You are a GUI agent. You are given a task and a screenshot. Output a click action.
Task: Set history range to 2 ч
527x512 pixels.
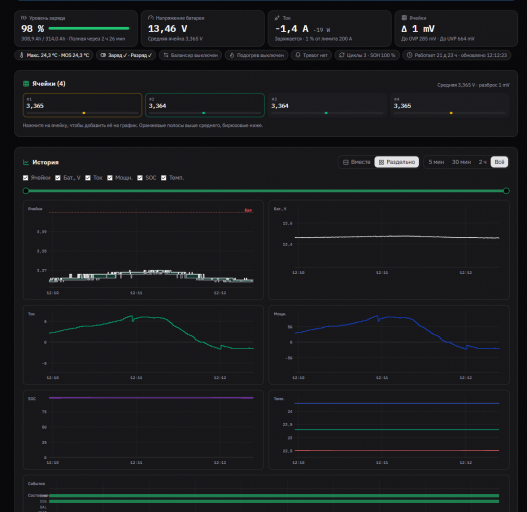(x=482, y=162)
